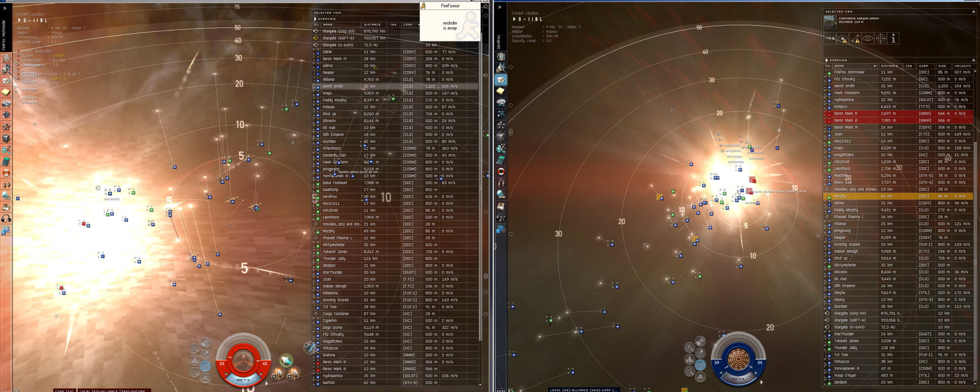Click the triangle beside 9-IIBL in FireFox client
Viewport: 980px width, 392px height.
pyautogui.click(x=20, y=20)
